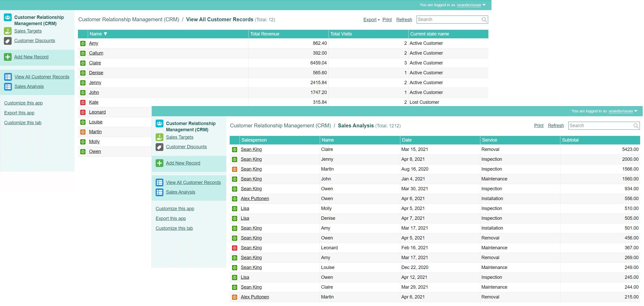Sort by the Total Revenue column header
This screenshot has height=306, width=644.
coord(288,34)
